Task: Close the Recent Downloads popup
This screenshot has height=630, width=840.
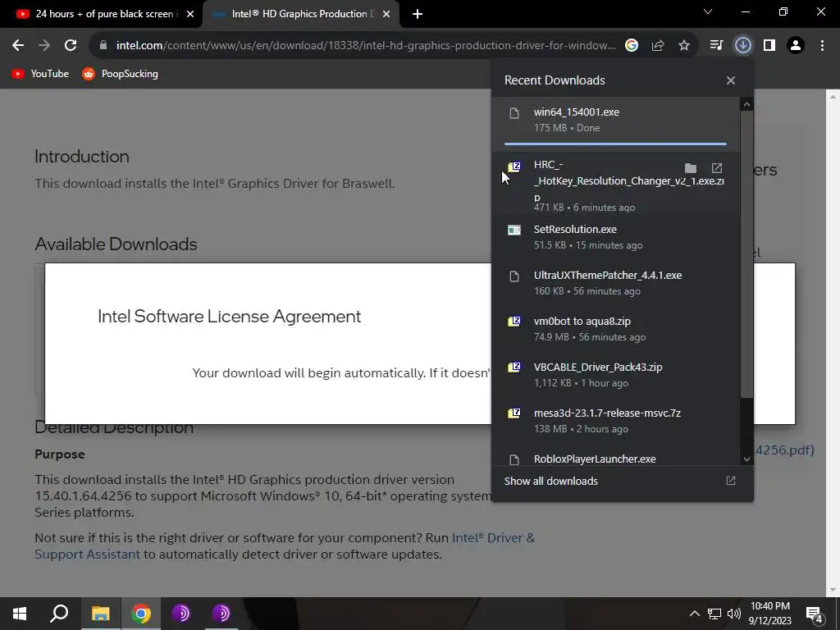Action: (731, 80)
